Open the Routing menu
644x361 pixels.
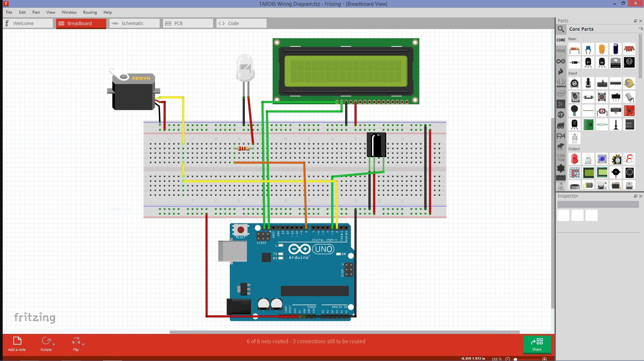pyautogui.click(x=90, y=12)
